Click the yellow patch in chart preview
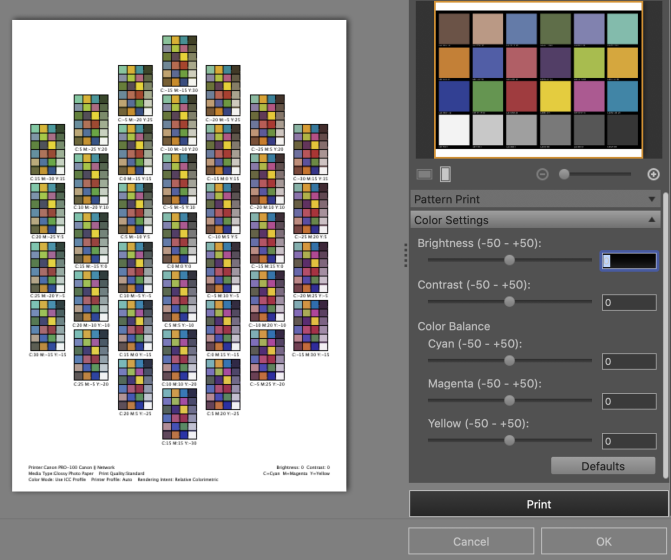 555,96
